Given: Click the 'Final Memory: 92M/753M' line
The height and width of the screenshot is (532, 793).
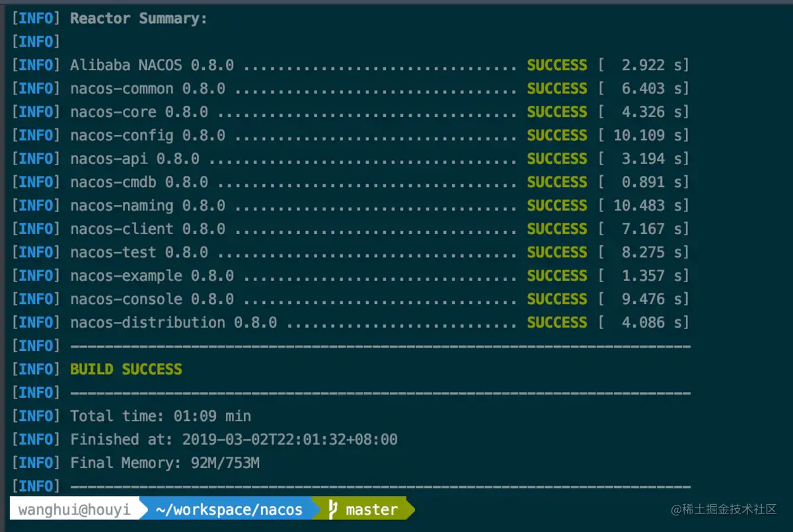Looking at the screenshot, I should pyautogui.click(x=165, y=463).
